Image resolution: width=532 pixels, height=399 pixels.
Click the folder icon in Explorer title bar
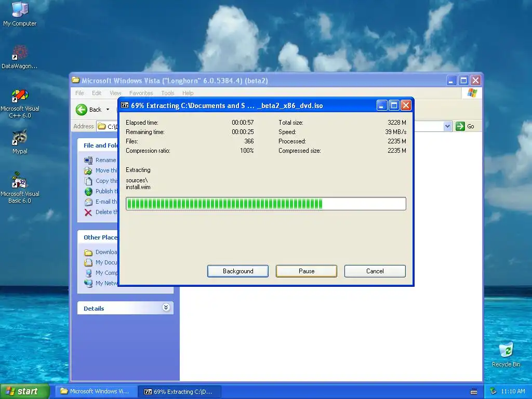tap(76, 80)
